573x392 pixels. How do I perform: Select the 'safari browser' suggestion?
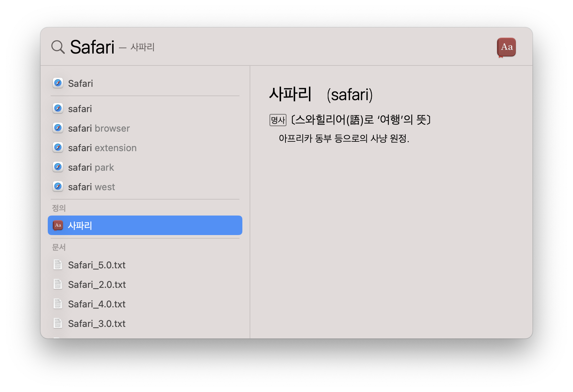tap(145, 128)
